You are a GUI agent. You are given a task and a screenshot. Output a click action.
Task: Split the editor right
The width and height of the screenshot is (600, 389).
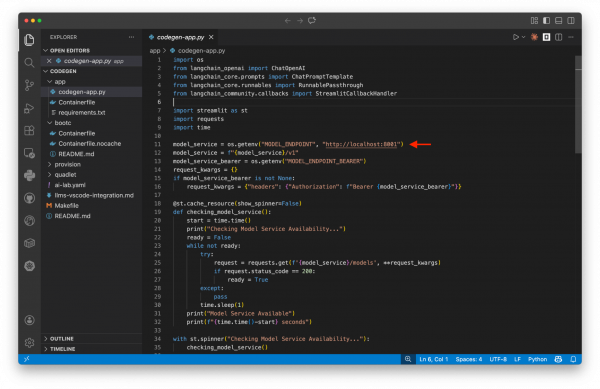(x=559, y=37)
